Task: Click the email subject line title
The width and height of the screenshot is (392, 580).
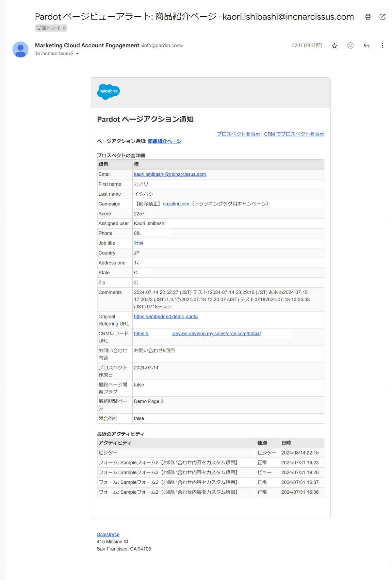Action: (194, 17)
